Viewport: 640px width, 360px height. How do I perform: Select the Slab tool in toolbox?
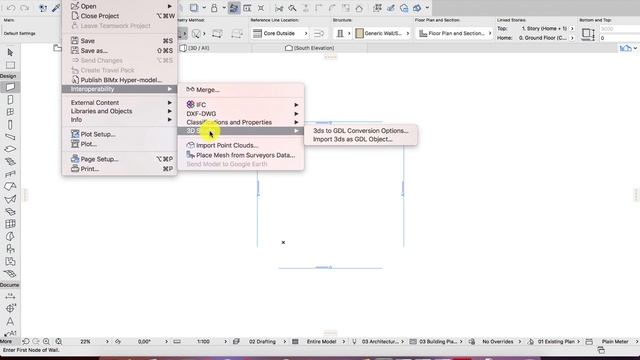pos(10,149)
